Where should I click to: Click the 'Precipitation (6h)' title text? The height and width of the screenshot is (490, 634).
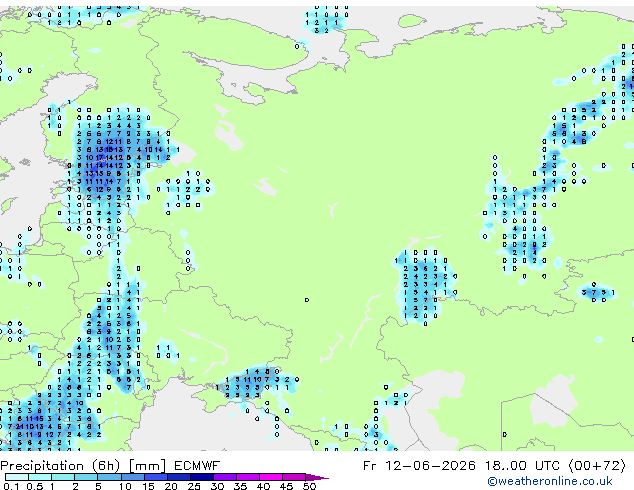61,466
